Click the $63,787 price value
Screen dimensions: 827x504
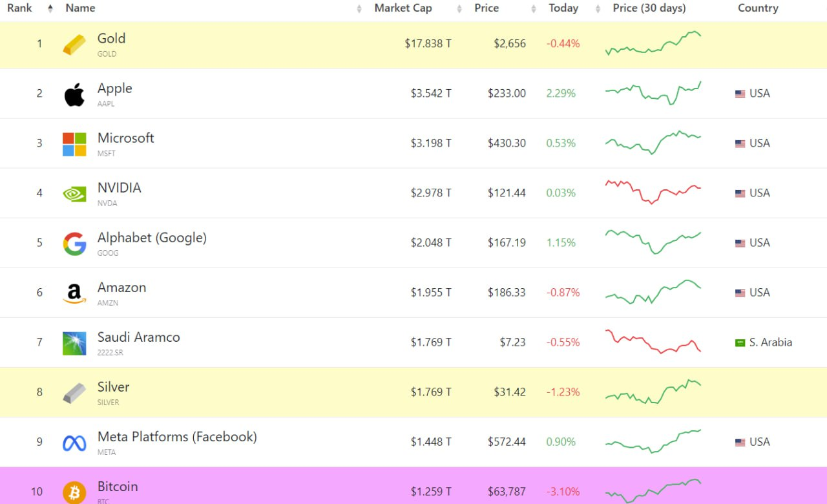(507, 492)
